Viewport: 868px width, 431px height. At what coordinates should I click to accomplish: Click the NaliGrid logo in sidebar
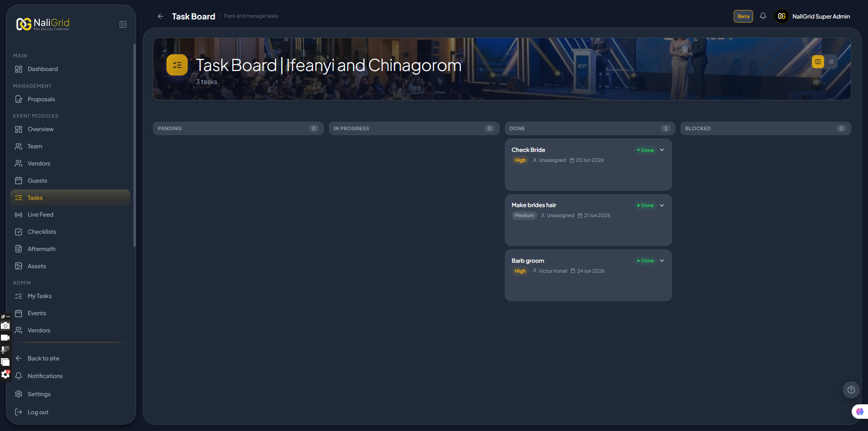point(43,24)
